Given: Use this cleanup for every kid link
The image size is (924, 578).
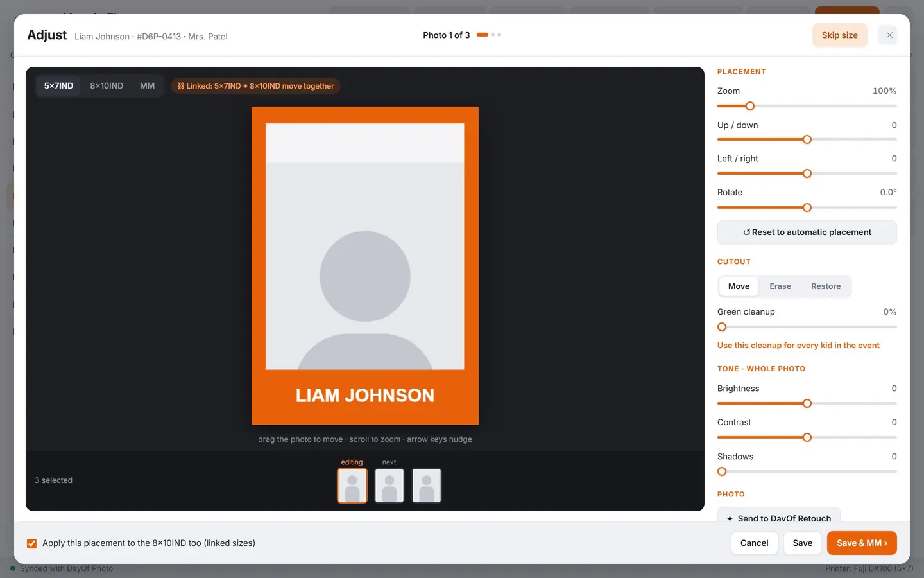Looking at the screenshot, I should tap(798, 346).
